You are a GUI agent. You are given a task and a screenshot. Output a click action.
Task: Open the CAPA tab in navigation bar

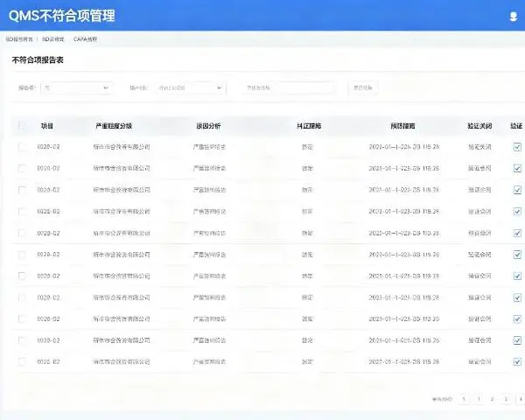coord(86,39)
